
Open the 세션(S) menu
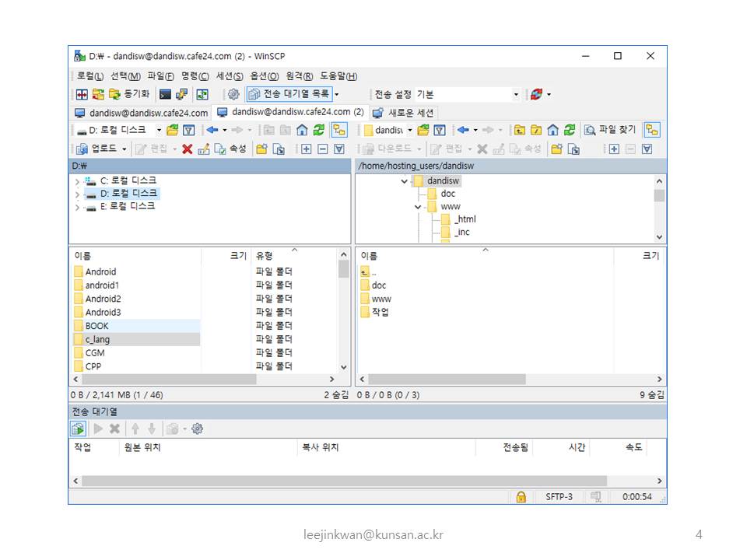click(x=230, y=76)
